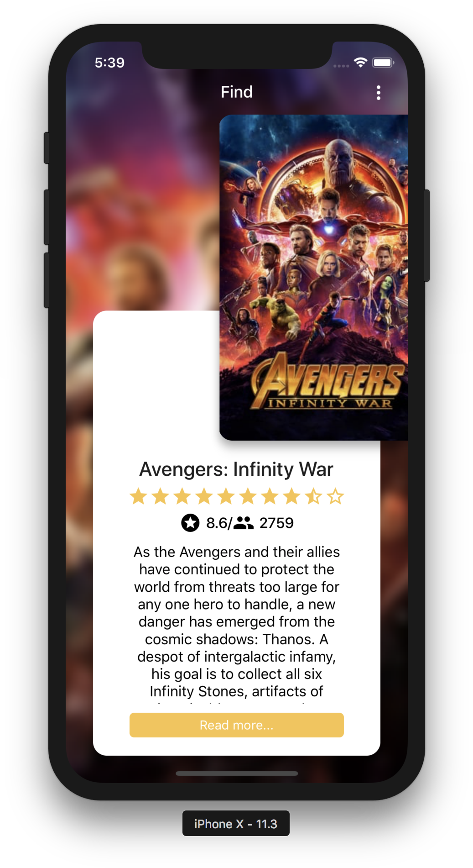Tap the Read more... button
The width and height of the screenshot is (473, 868).
236,725
